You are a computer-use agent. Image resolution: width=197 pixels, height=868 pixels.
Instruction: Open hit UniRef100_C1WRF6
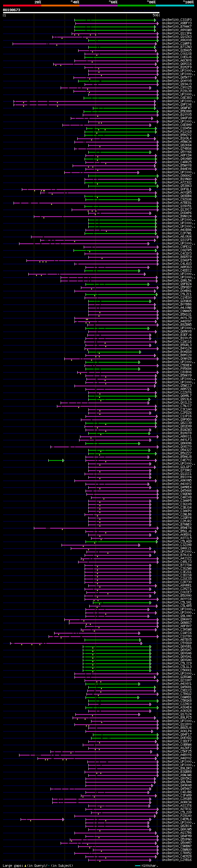(x=177, y=43)
